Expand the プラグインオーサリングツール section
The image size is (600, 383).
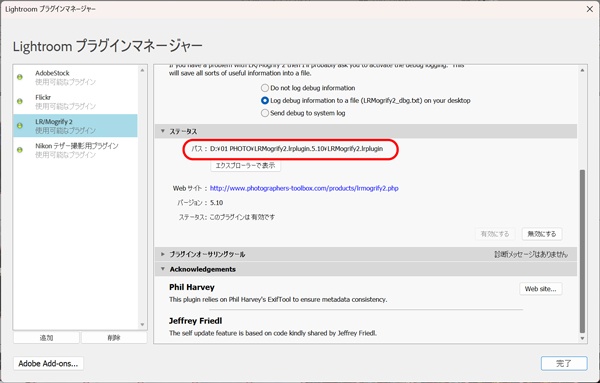(x=163, y=254)
